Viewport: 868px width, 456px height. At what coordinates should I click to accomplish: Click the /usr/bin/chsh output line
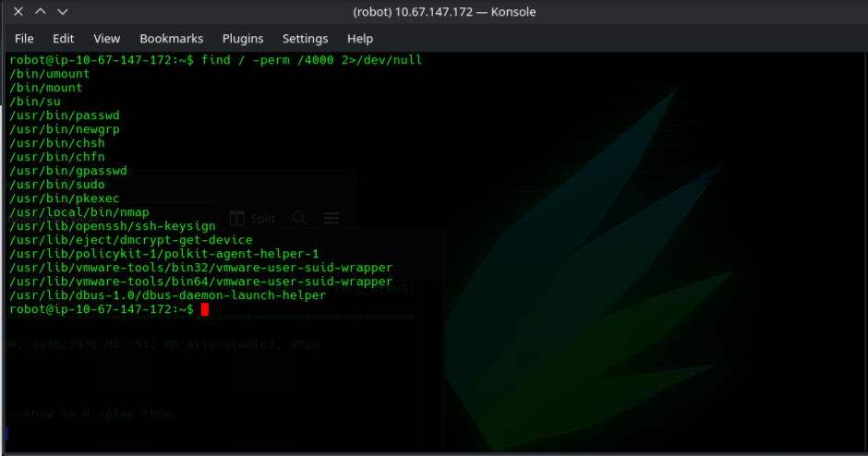[57, 143]
